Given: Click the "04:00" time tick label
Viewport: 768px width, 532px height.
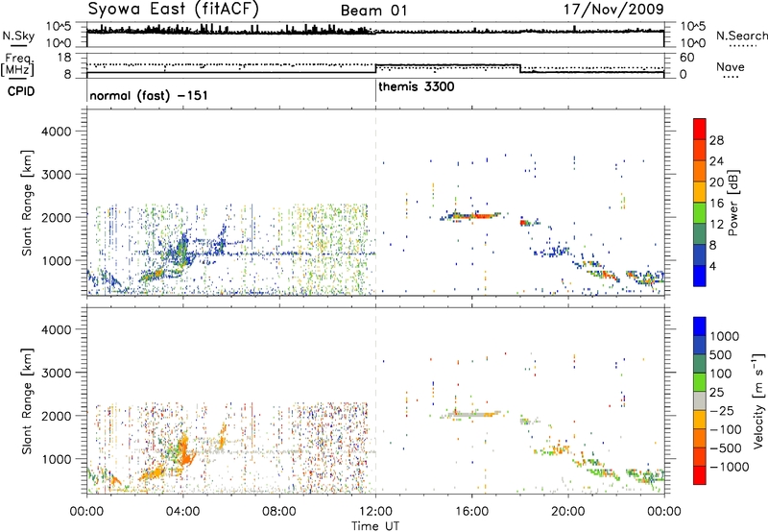Looking at the screenshot, I should [x=182, y=512].
